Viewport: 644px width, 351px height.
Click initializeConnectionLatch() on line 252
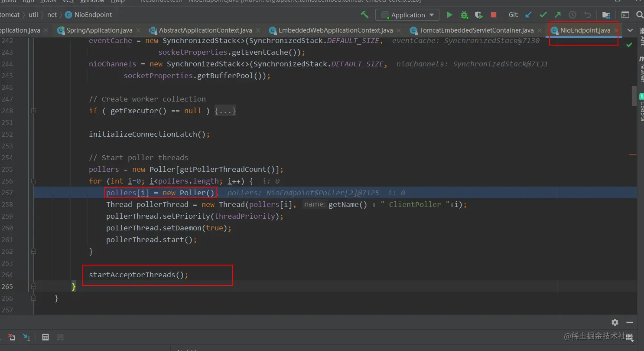150,134
